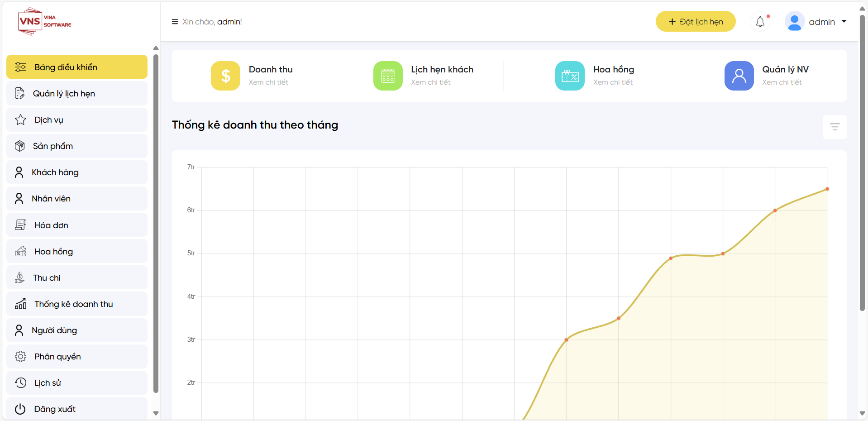Screen dimensions: 868x421
Task: Click the Bảng điều khiển sliders icon
Action: point(20,67)
